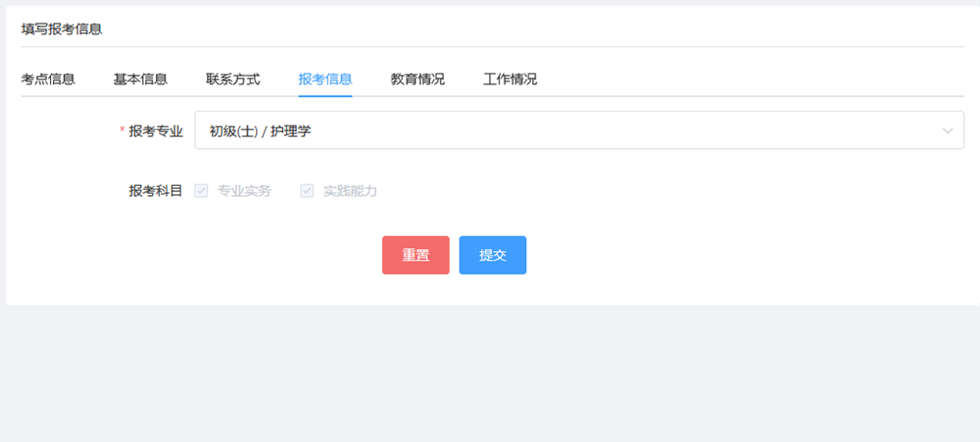Click the dropdown chevron arrow of 报考专业
Screen dimensions: 980x442
(948, 130)
